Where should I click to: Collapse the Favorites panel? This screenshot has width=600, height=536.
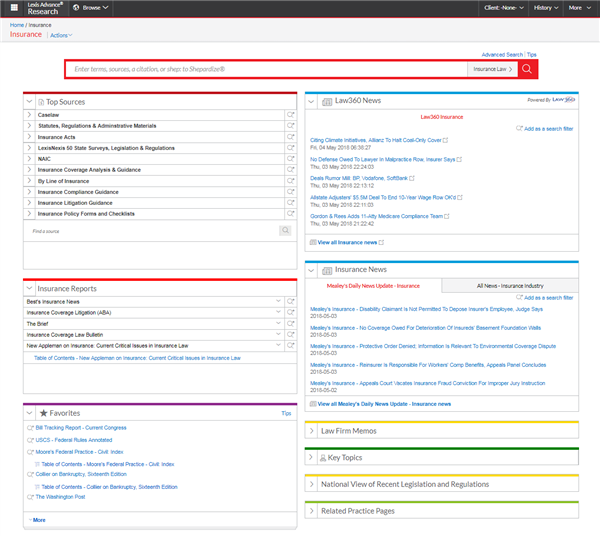(x=29, y=413)
